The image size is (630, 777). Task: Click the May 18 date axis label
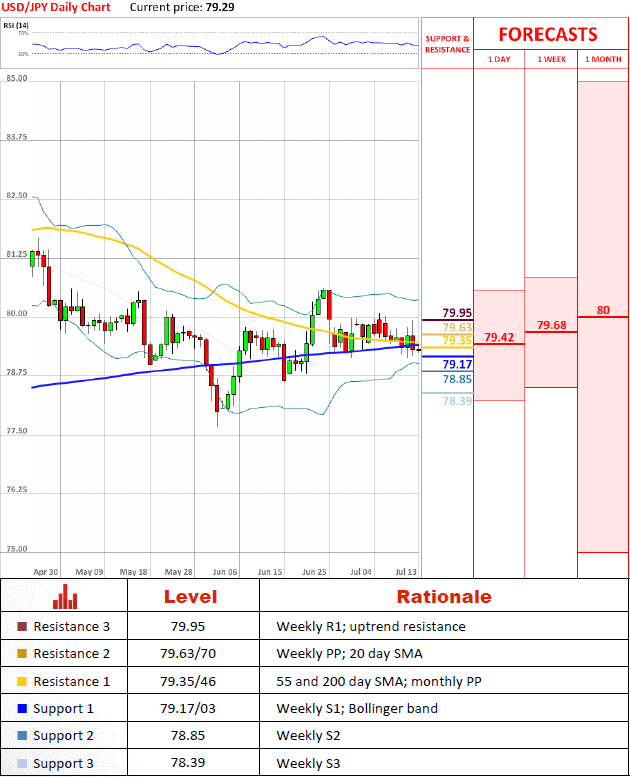point(134,572)
